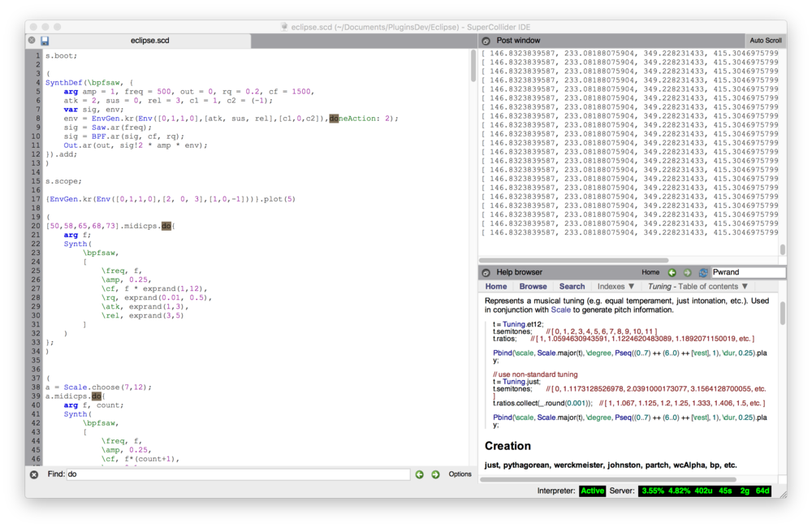Open the Find Options menu
The width and height of the screenshot is (812, 528).
pos(460,474)
